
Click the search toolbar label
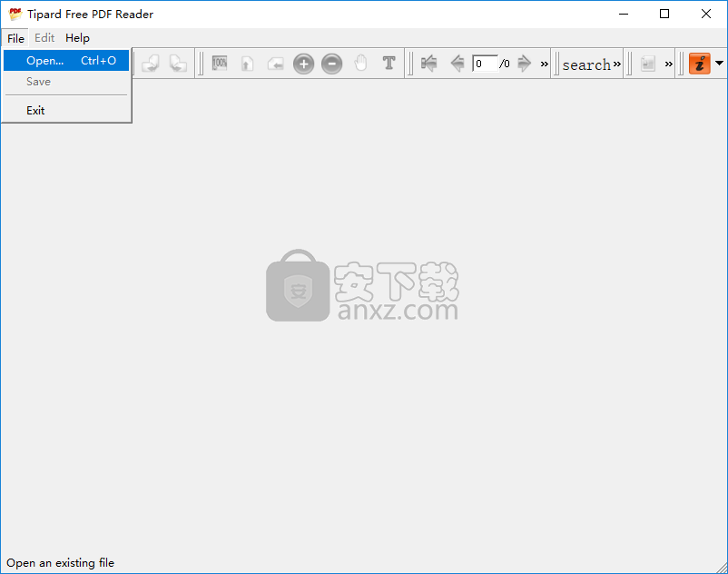[x=586, y=64]
